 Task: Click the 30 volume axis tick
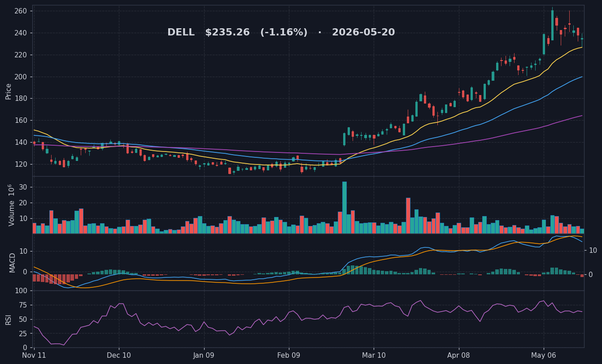(x=22, y=187)
